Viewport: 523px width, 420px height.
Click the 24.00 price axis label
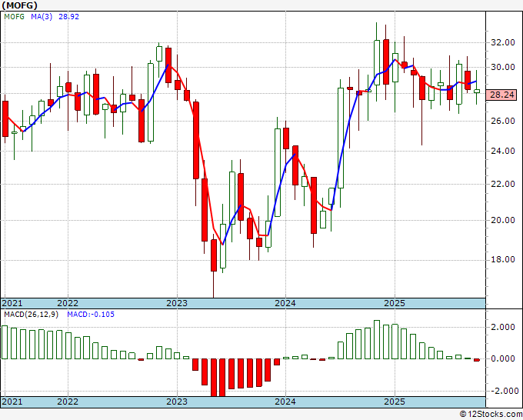click(502, 151)
